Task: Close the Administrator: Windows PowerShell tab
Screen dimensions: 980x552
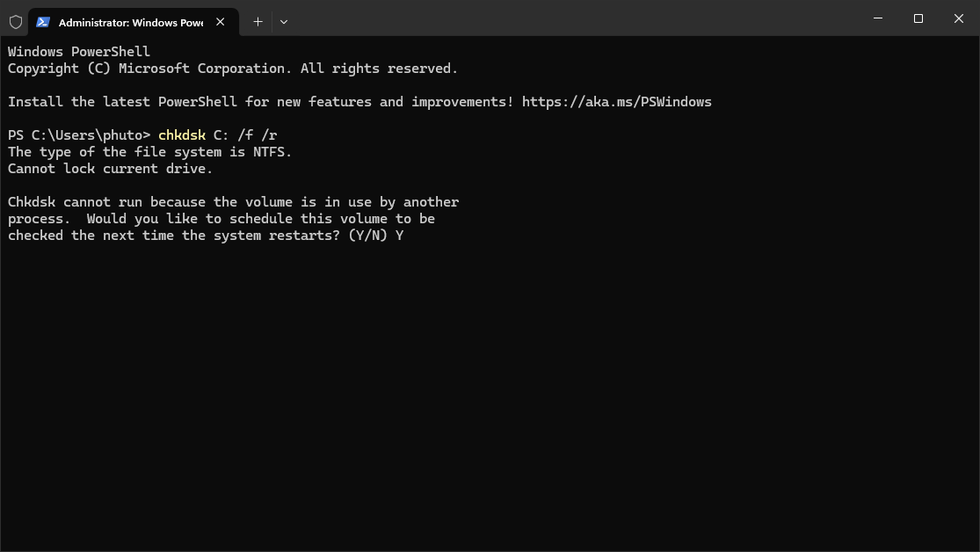Action: coord(221,22)
